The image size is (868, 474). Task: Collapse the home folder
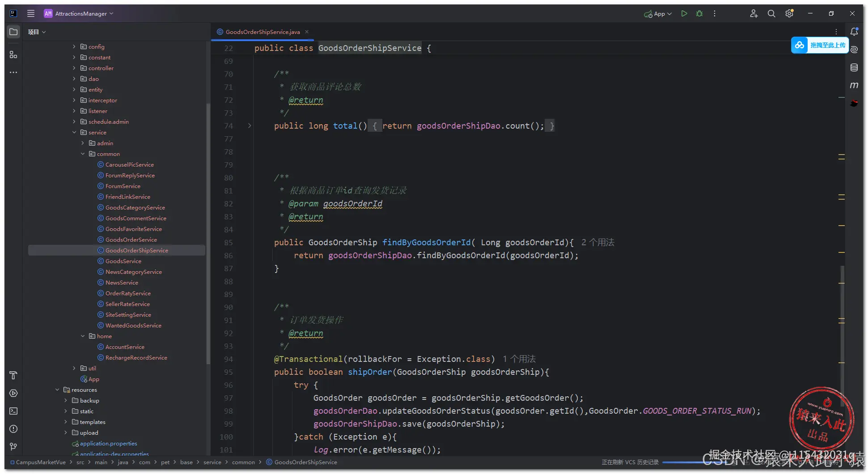[x=83, y=336]
